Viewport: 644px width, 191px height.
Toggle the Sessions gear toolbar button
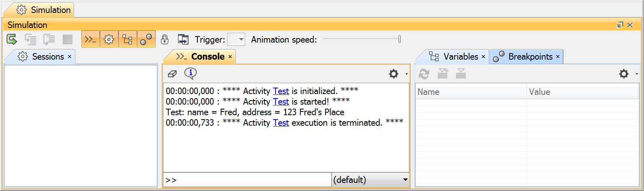(109, 39)
